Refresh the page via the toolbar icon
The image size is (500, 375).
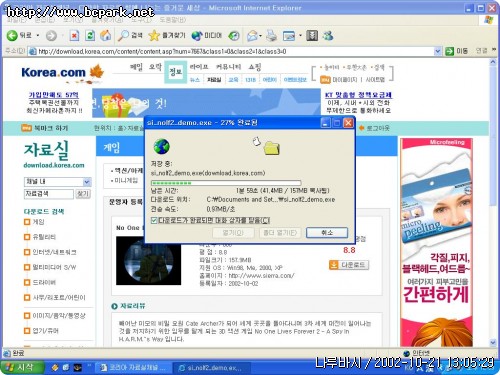pos(90,36)
